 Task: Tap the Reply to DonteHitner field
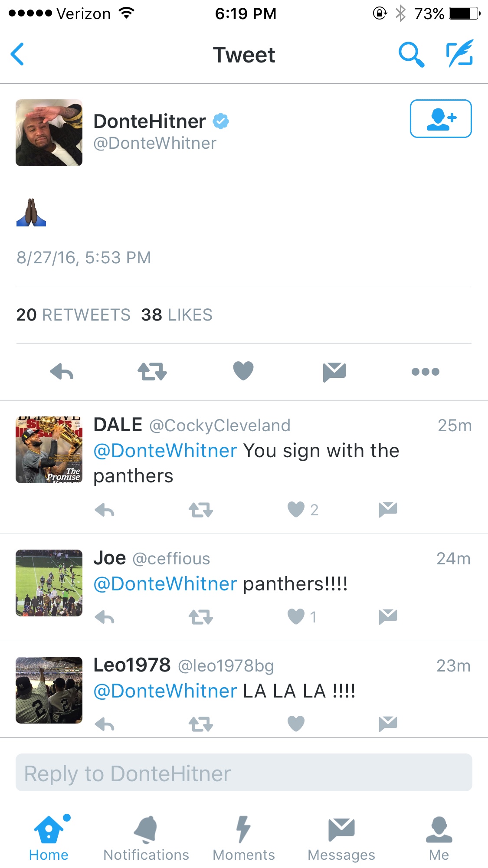(244, 772)
